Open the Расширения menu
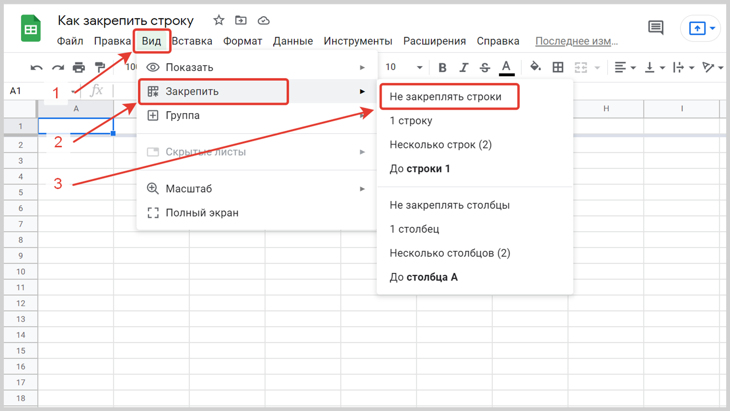The width and height of the screenshot is (730, 411). [434, 41]
